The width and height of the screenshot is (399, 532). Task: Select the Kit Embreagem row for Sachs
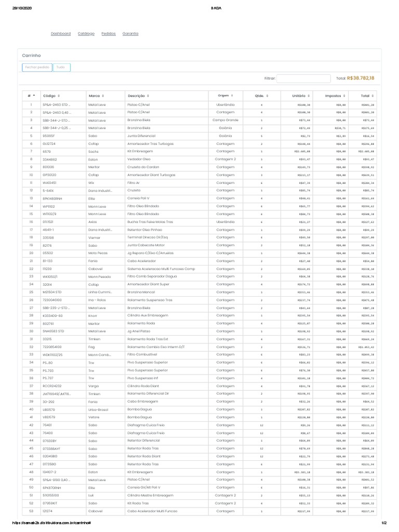click(199, 151)
